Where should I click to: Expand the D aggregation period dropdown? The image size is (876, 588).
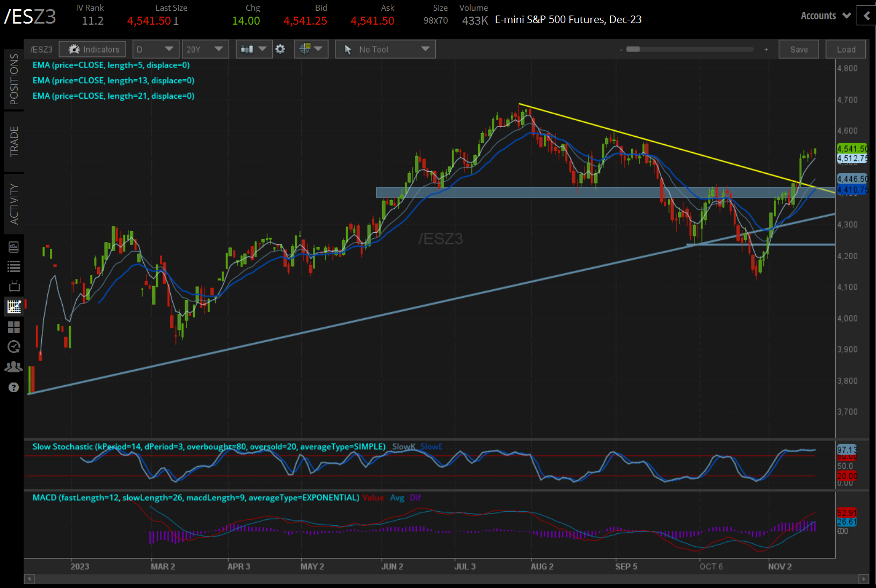pos(156,49)
